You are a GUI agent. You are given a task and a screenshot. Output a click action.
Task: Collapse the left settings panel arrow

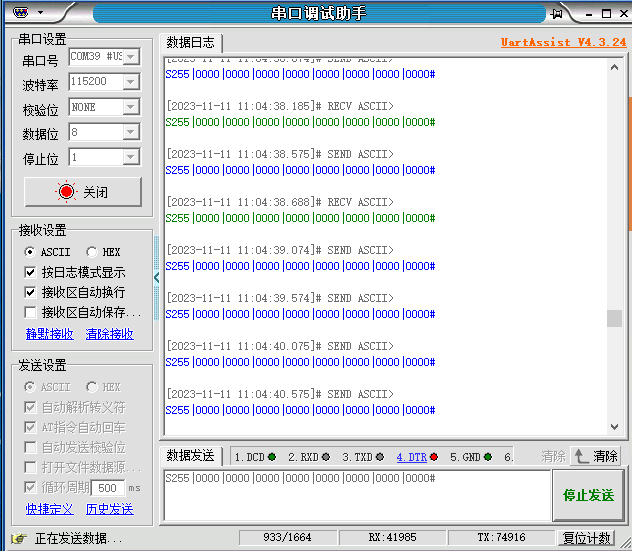coord(156,277)
